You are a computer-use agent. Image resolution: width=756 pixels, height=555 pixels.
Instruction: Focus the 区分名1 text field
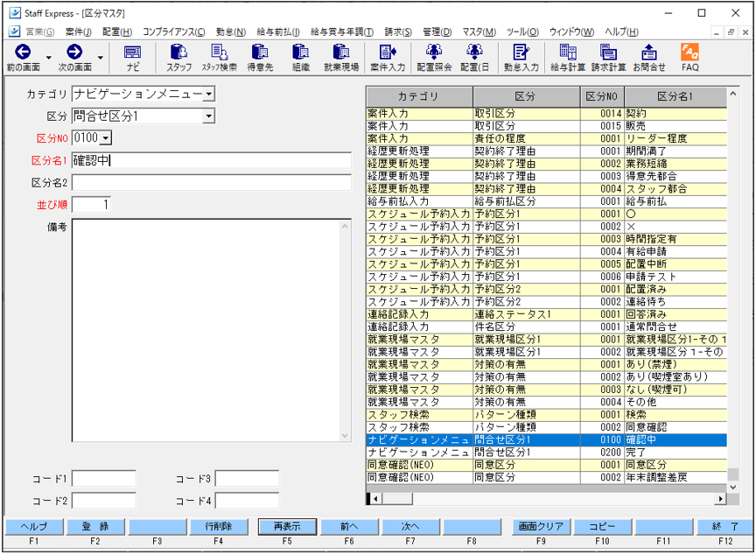coord(212,160)
